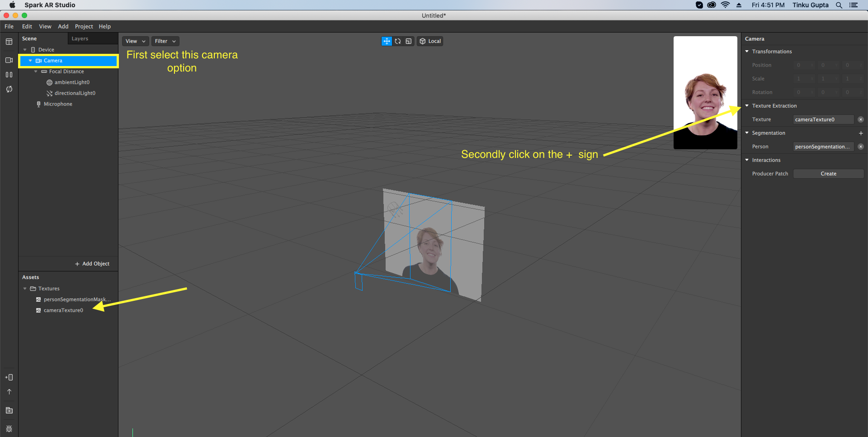The image size is (868, 437).
Task: Click the Wi-Fi icon in menu bar
Action: 726,5
